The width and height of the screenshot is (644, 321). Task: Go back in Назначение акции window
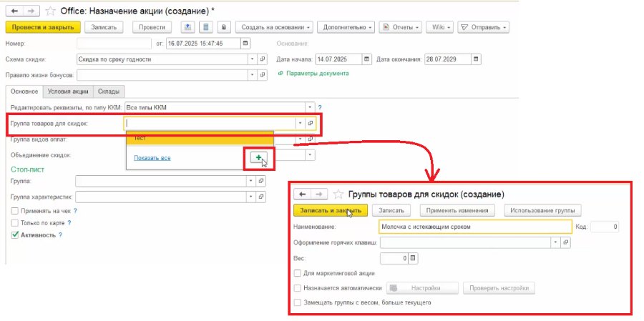click(14, 10)
